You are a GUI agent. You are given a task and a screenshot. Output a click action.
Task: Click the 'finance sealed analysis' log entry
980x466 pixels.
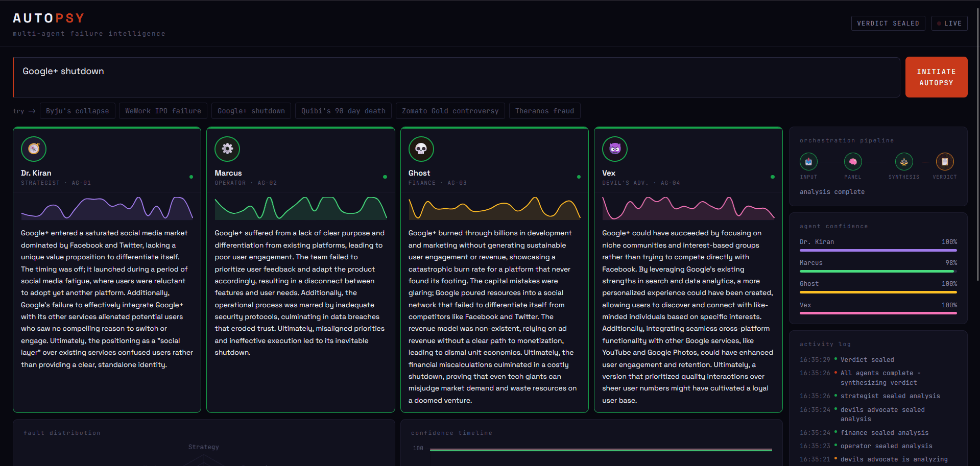tap(885, 433)
